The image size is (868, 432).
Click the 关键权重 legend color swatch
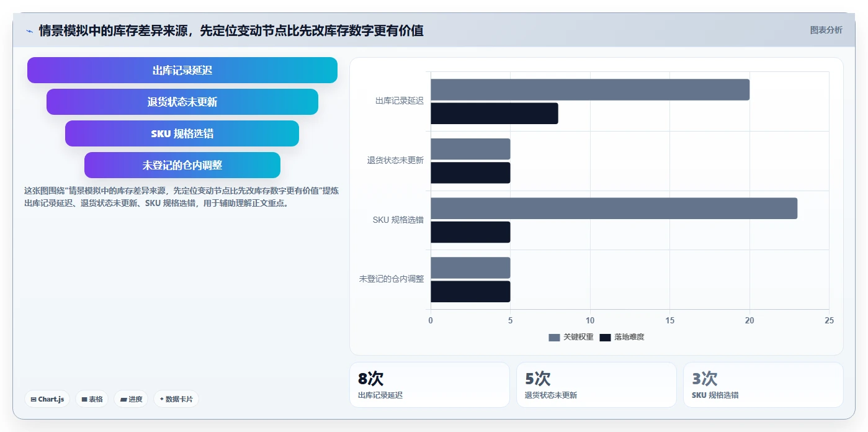pyautogui.click(x=554, y=337)
